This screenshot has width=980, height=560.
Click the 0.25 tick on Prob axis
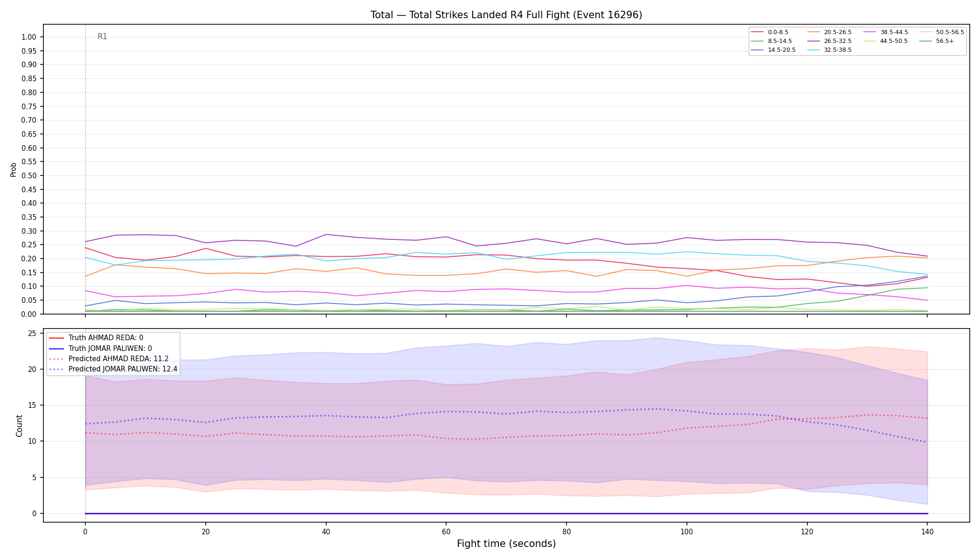(x=29, y=245)
